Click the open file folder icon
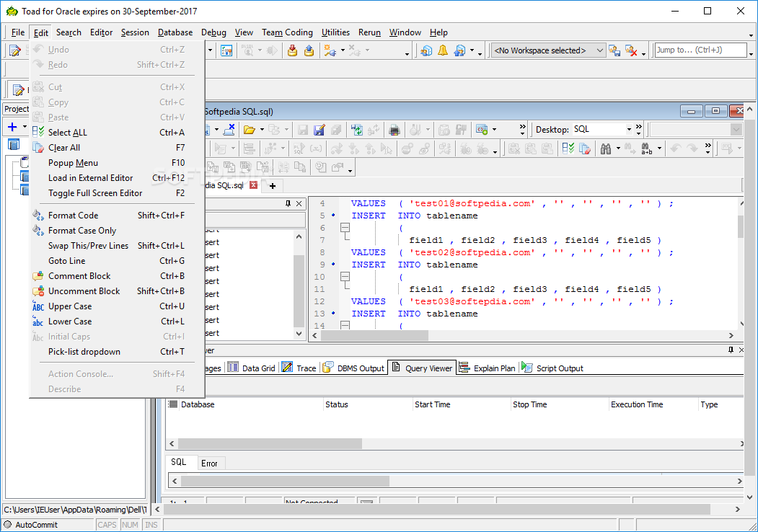758x532 pixels. coord(250,130)
